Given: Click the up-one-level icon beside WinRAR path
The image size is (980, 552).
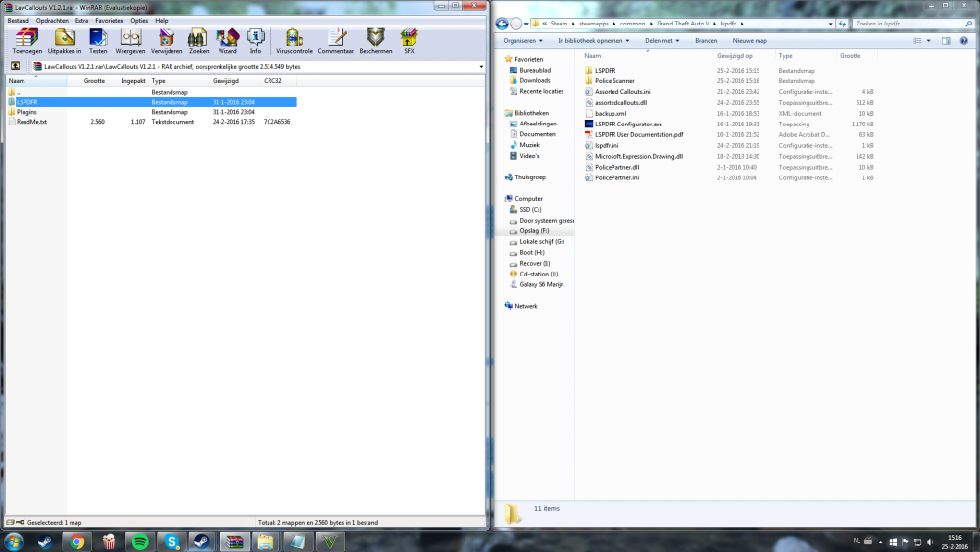Looking at the screenshot, I should pyautogui.click(x=15, y=66).
